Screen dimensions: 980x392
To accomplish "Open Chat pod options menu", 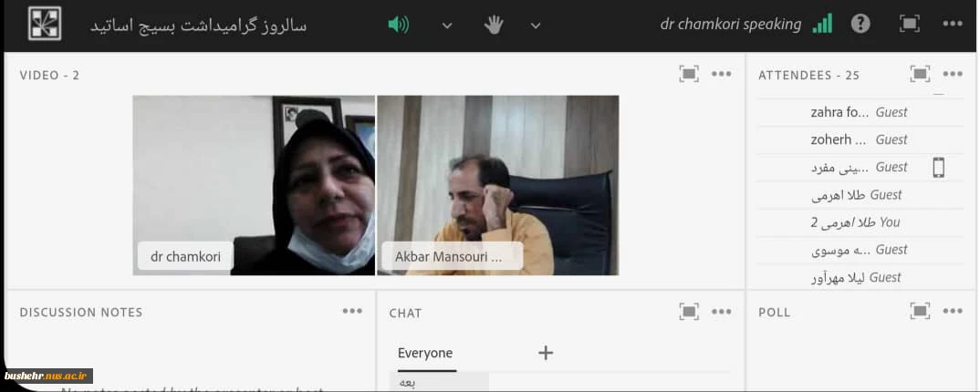I will pos(721,312).
